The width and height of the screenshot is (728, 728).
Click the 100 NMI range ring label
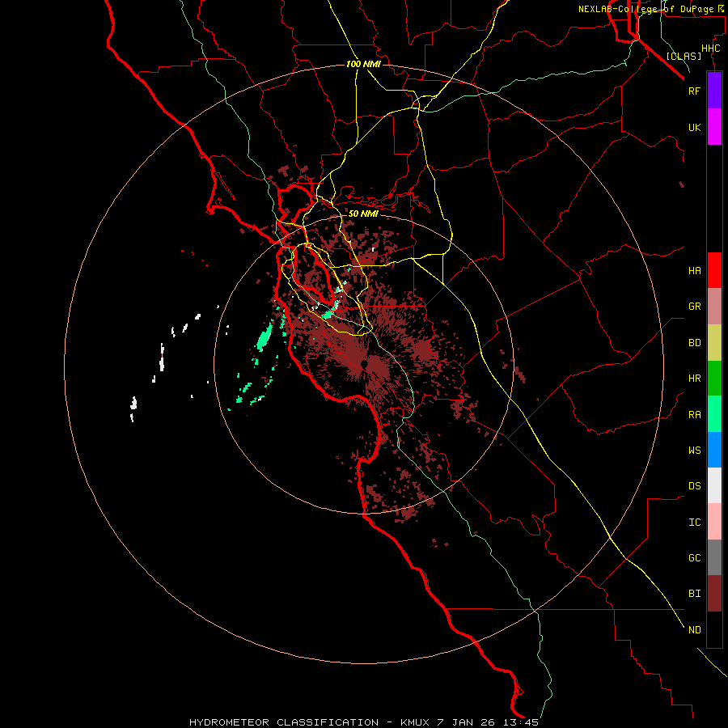coord(363,64)
